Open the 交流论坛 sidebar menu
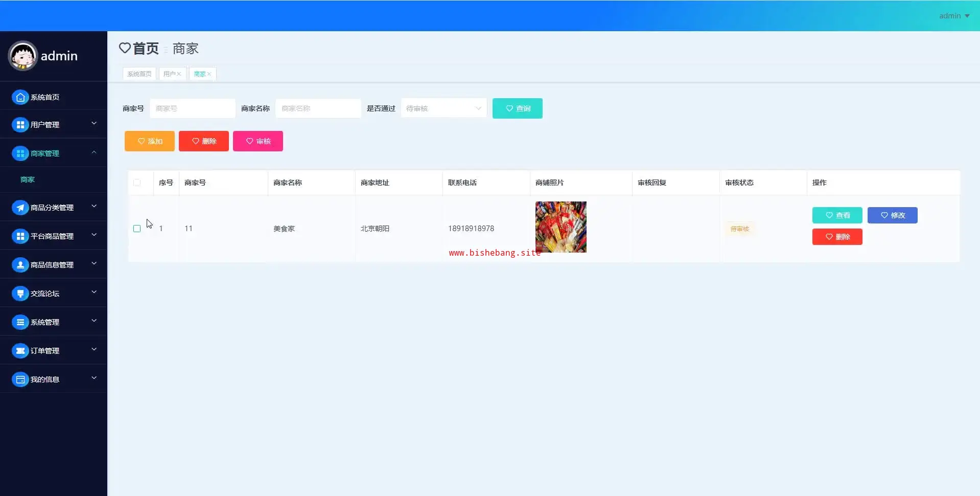The image size is (980, 496). [54, 294]
